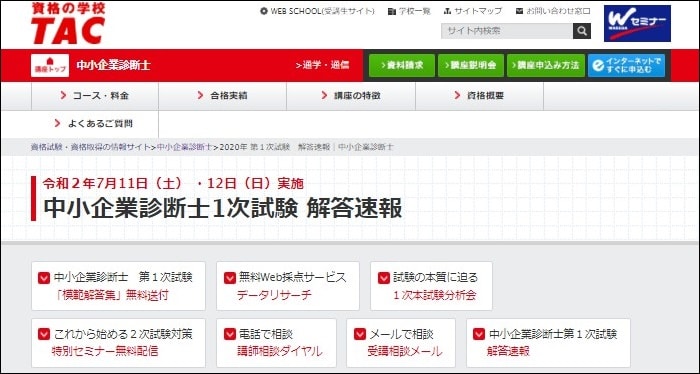Screen dimensions: 700x374
Task: Click the chevron beside 合格実績
Action: click(200, 95)
